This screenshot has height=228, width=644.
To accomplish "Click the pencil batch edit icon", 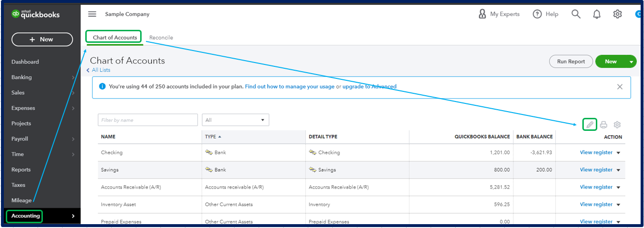I will pos(590,125).
